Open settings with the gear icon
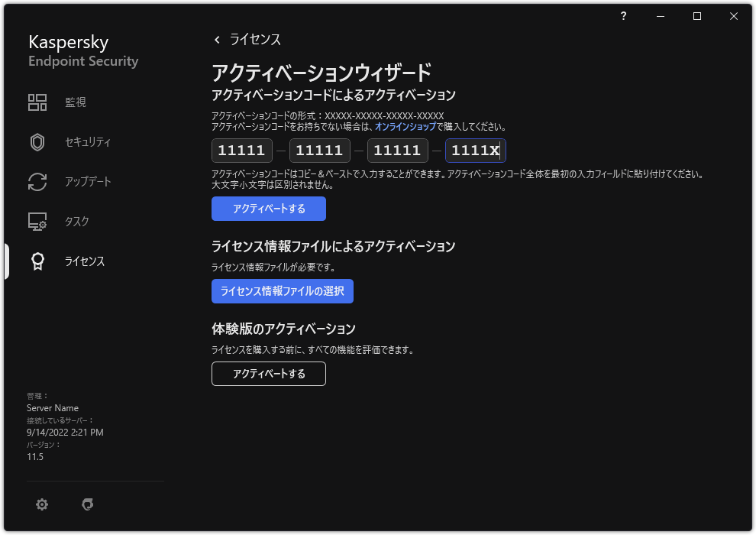 tap(42, 504)
